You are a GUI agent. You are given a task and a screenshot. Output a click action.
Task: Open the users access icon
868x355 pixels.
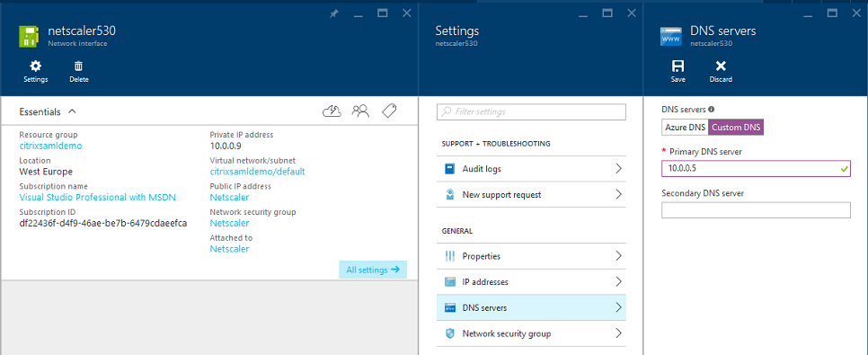click(360, 111)
